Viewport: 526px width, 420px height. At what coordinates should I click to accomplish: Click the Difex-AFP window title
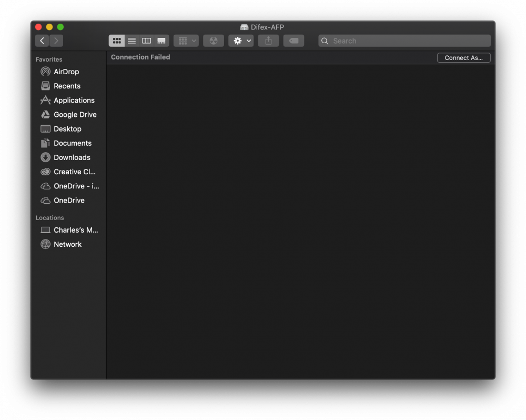point(267,27)
